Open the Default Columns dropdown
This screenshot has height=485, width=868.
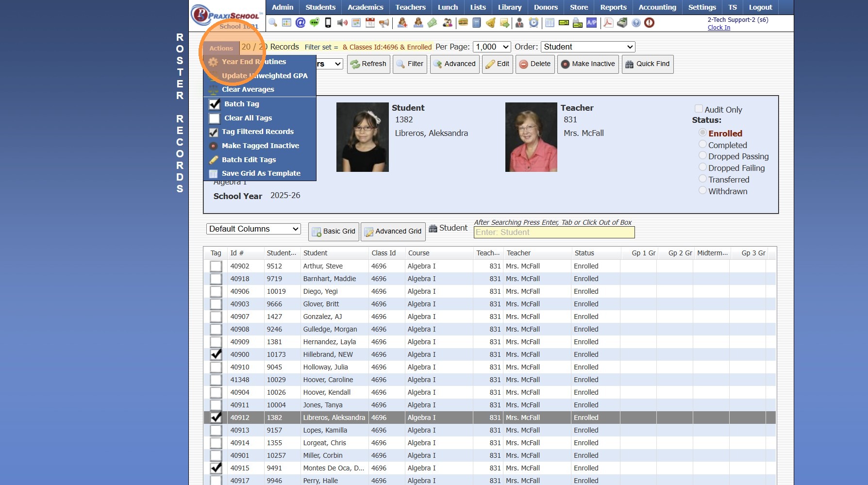click(253, 229)
